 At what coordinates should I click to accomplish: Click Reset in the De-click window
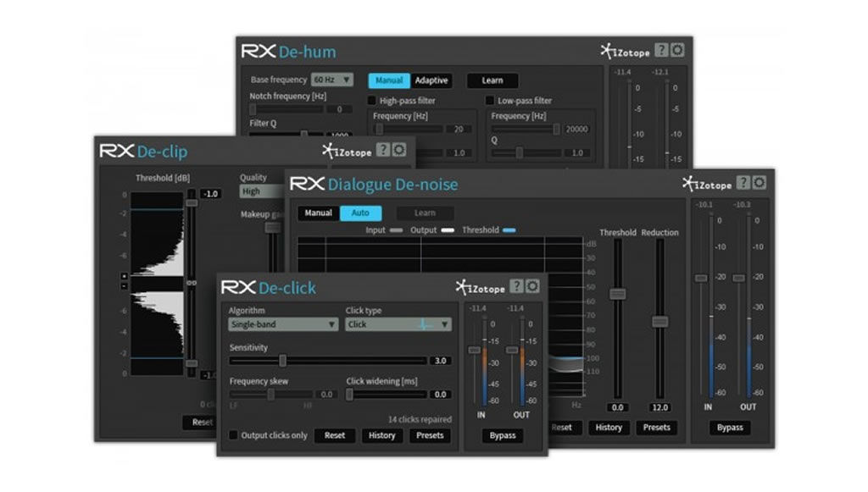(x=334, y=435)
